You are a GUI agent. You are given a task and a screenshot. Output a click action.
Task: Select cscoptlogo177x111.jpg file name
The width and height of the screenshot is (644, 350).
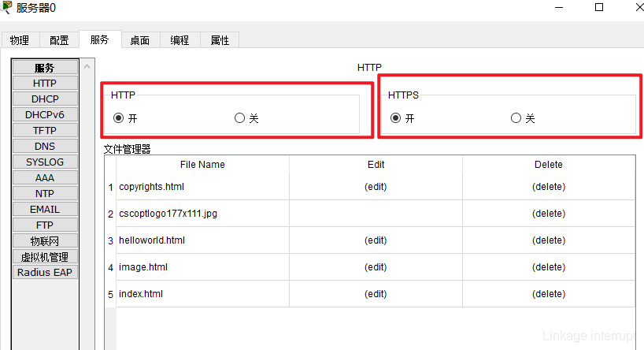tap(168, 214)
